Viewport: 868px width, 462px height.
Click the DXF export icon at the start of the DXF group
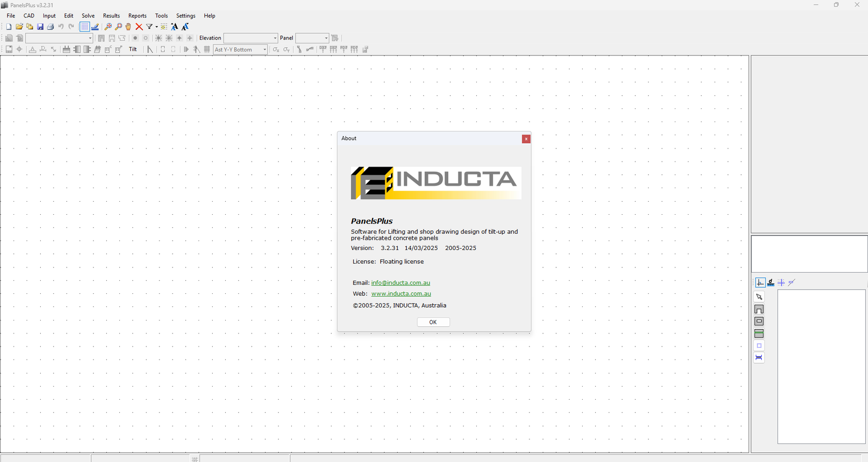click(x=323, y=49)
